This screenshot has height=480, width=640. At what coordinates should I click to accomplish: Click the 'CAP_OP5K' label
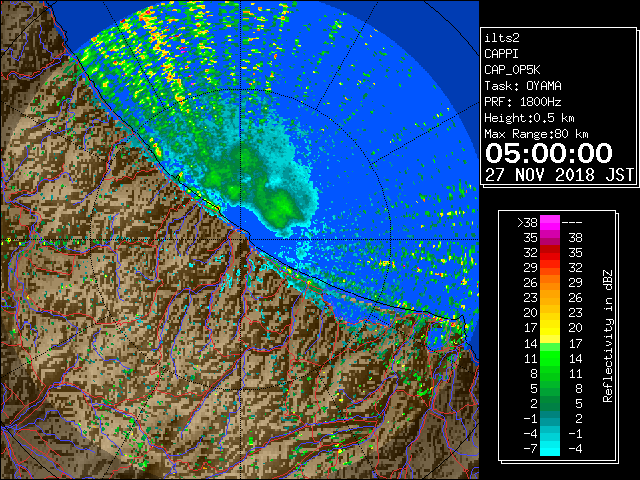pos(512,70)
